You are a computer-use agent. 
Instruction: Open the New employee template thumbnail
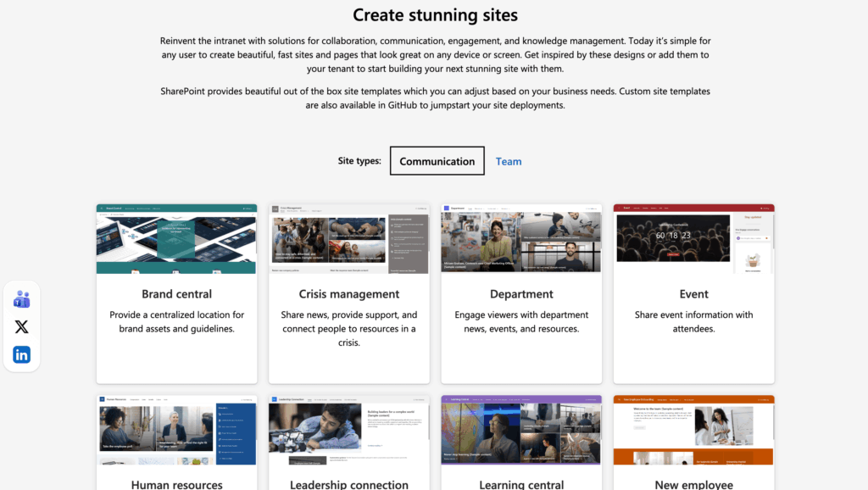click(x=693, y=430)
